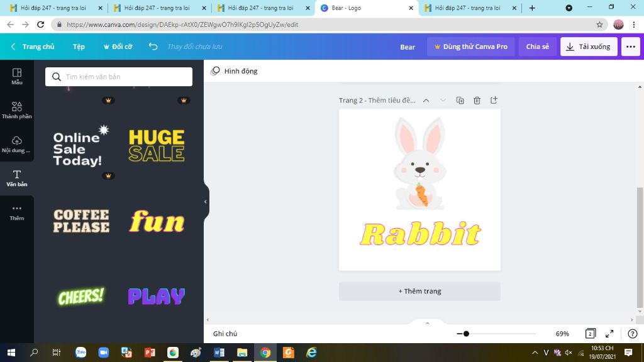The image size is (644, 362).
Task: Navigate back in the browser
Action: click(x=11, y=25)
